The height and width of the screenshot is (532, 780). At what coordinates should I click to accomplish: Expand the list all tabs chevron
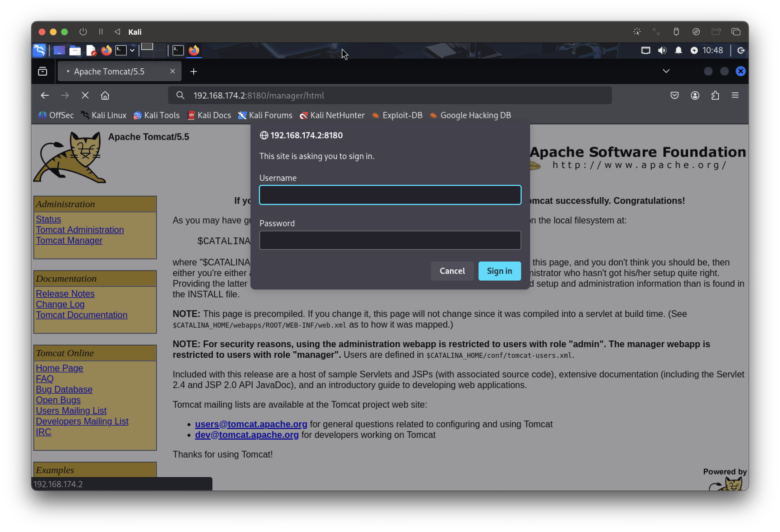pyautogui.click(x=666, y=71)
